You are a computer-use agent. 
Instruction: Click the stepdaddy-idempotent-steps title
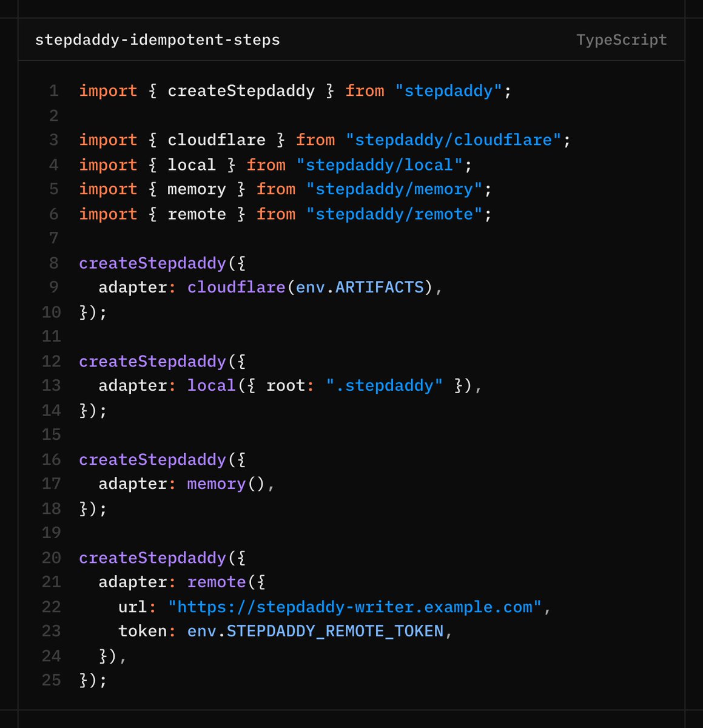tap(158, 40)
